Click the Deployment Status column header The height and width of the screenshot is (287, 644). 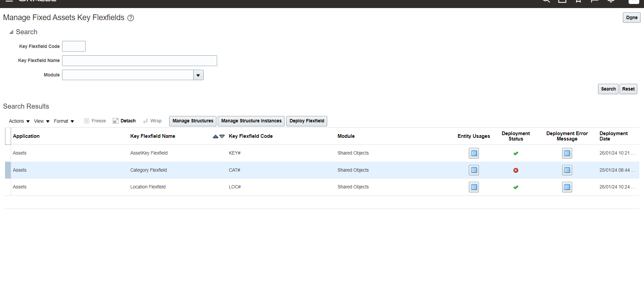(515, 136)
